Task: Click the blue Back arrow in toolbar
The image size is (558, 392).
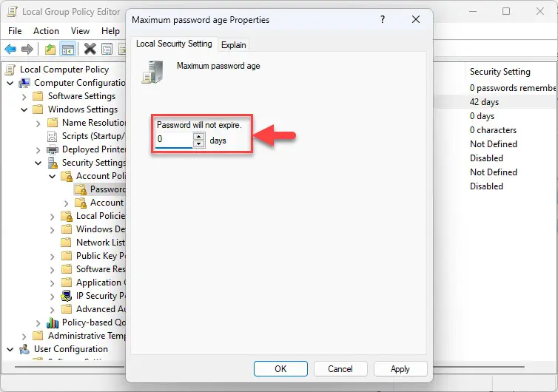Action: tap(10, 50)
